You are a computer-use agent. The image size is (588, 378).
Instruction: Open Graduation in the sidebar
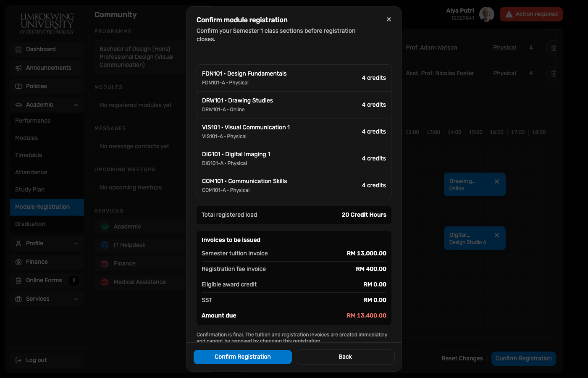point(47,224)
